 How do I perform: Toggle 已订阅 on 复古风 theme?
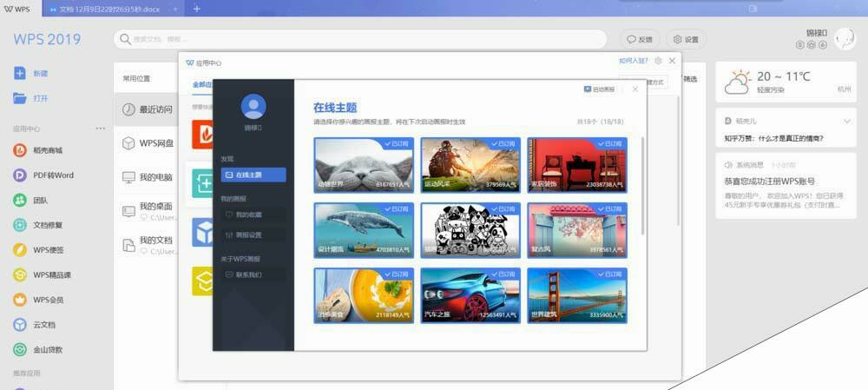click(x=609, y=208)
